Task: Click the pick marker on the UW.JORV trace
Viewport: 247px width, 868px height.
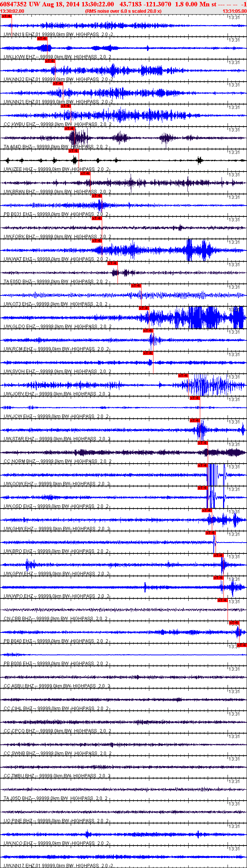Action: (183, 376)
